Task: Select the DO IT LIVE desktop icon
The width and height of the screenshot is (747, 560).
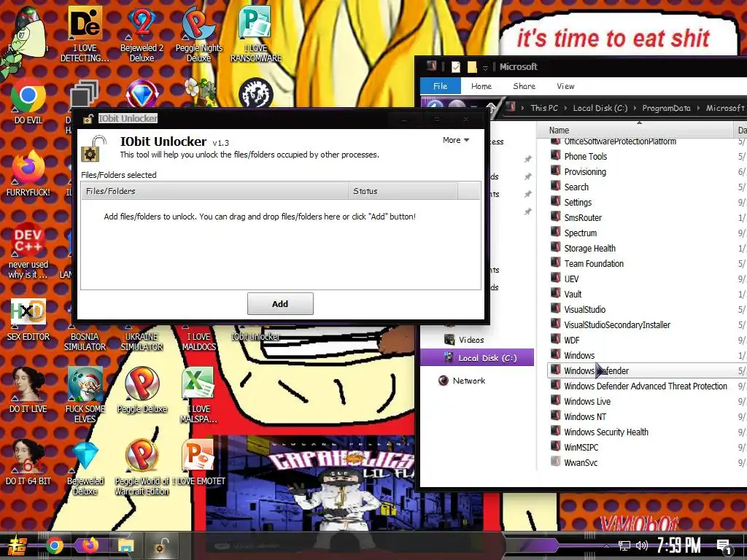Action: (28, 391)
